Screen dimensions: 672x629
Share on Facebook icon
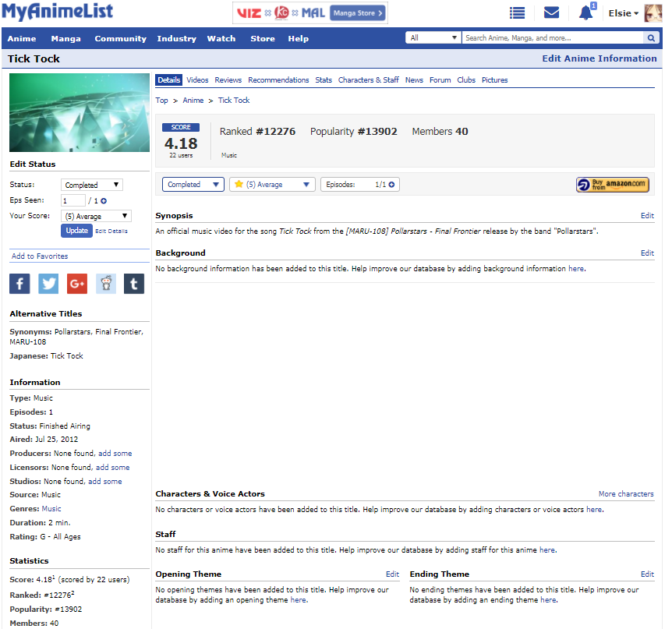19,284
